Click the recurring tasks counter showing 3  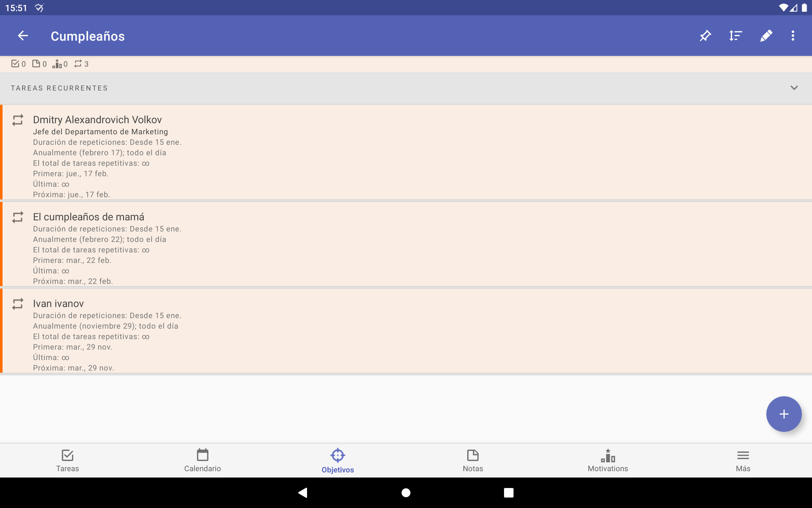[x=81, y=64]
